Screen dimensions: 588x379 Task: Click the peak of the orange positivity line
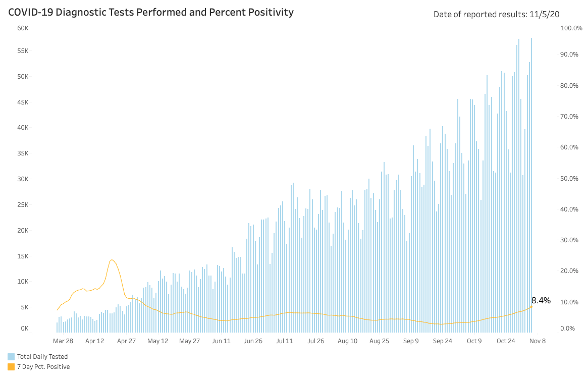(x=112, y=260)
